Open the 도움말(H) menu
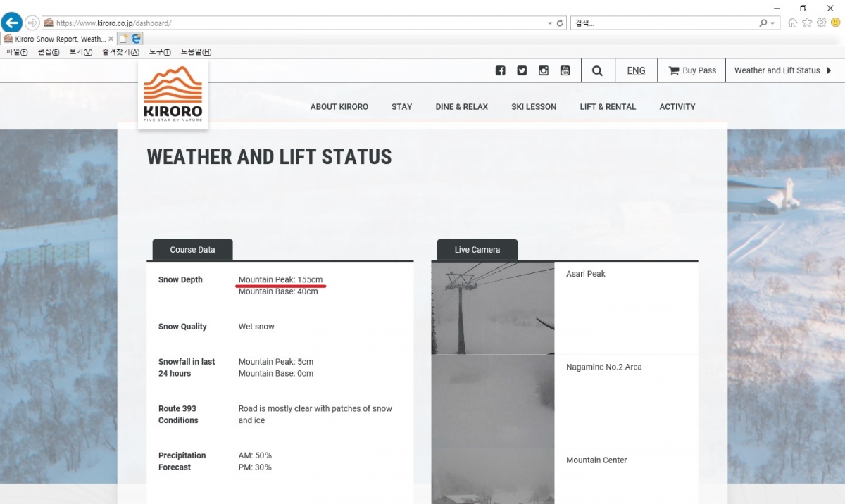 (x=196, y=52)
